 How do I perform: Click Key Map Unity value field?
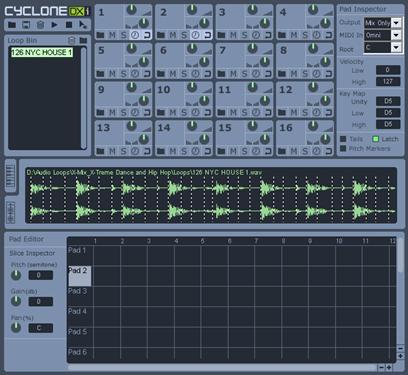(x=388, y=101)
